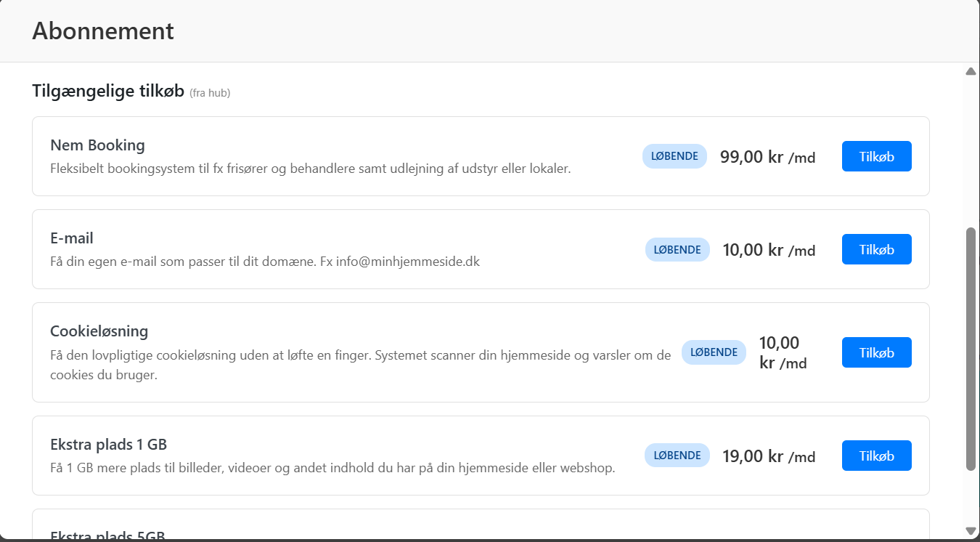
Task: Click the 'Abonnement' page title
Action: (x=103, y=31)
